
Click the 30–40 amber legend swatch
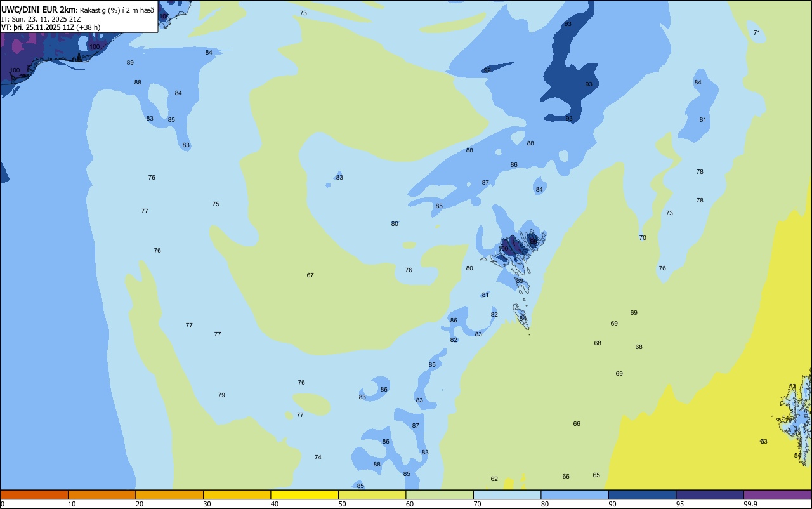coord(237,494)
